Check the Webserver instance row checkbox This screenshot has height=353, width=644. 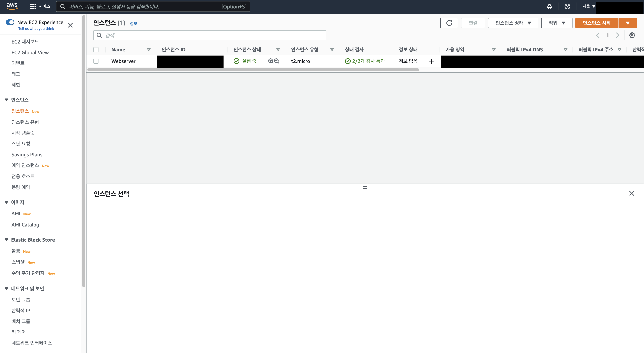96,61
